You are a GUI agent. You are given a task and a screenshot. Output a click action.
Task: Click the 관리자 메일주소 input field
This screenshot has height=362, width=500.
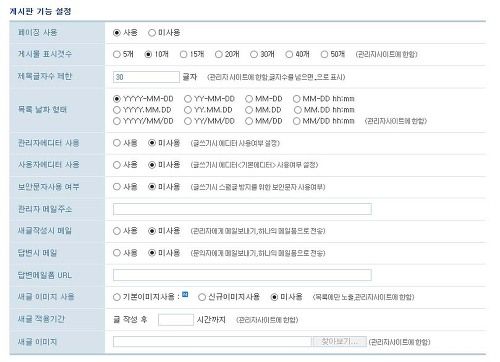click(x=242, y=209)
